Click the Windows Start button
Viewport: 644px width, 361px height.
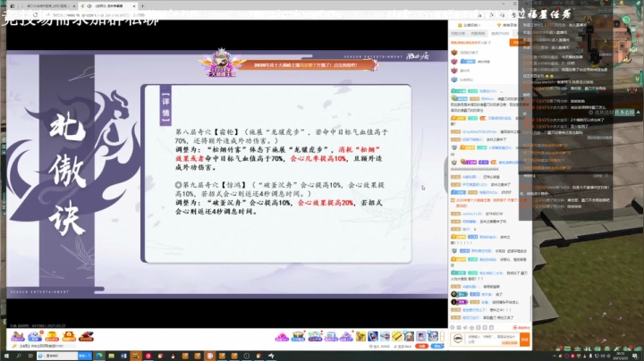[x=6, y=356]
